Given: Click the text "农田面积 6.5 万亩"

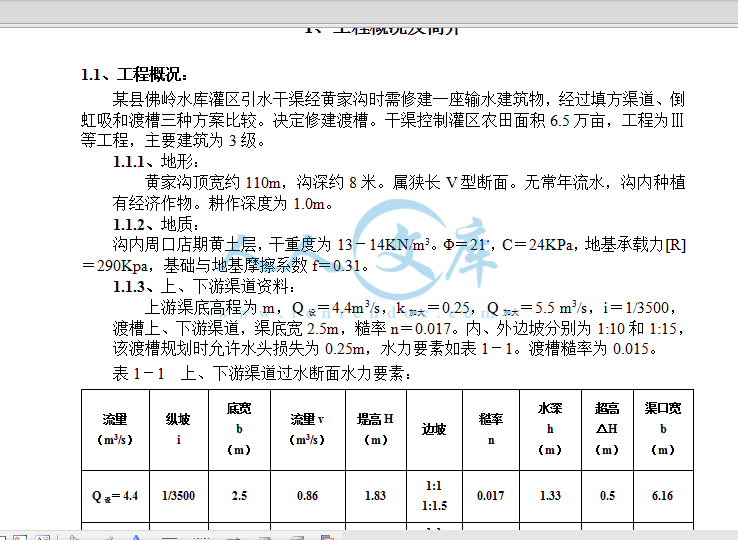Looking at the screenshot, I should (x=543, y=121).
